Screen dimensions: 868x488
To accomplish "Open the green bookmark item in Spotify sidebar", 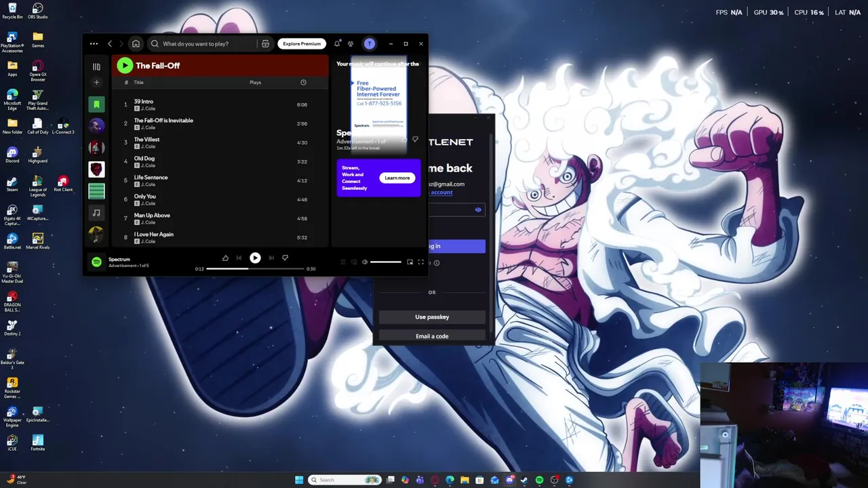I will click(x=96, y=104).
